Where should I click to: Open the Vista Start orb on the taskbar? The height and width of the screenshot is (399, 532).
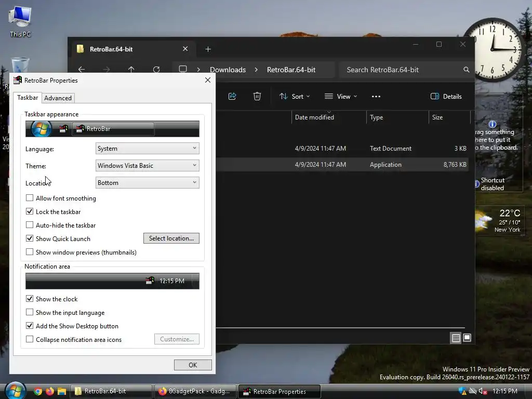[15, 391]
